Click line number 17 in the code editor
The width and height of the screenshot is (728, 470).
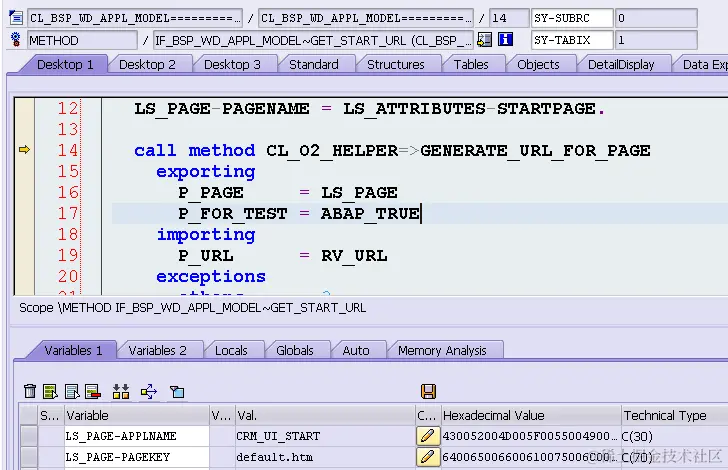click(x=68, y=213)
